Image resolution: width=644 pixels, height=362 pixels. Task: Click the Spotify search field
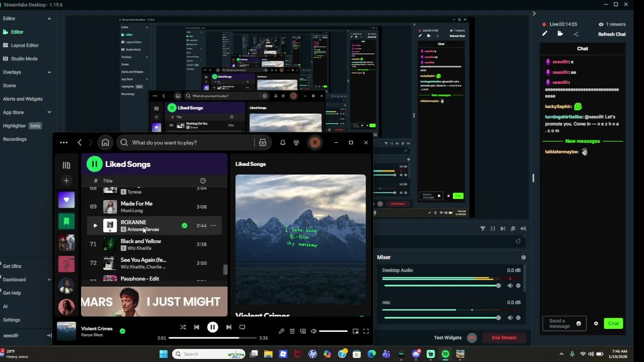[186, 143]
